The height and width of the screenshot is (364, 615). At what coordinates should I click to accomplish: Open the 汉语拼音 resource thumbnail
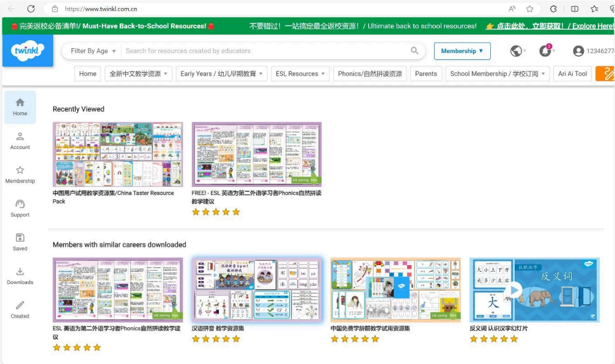click(257, 290)
